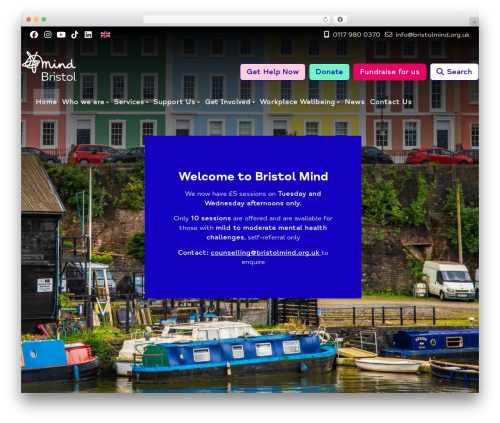The width and height of the screenshot is (500, 423).
Task: Click the Fundraise for us button
Action: 390,72
